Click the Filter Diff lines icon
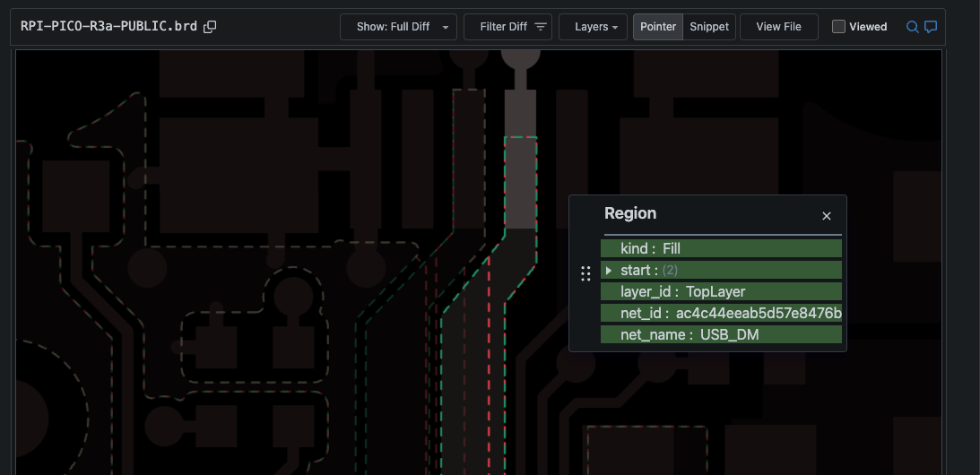This screenshot has height=475, width=980. point(541,27)
